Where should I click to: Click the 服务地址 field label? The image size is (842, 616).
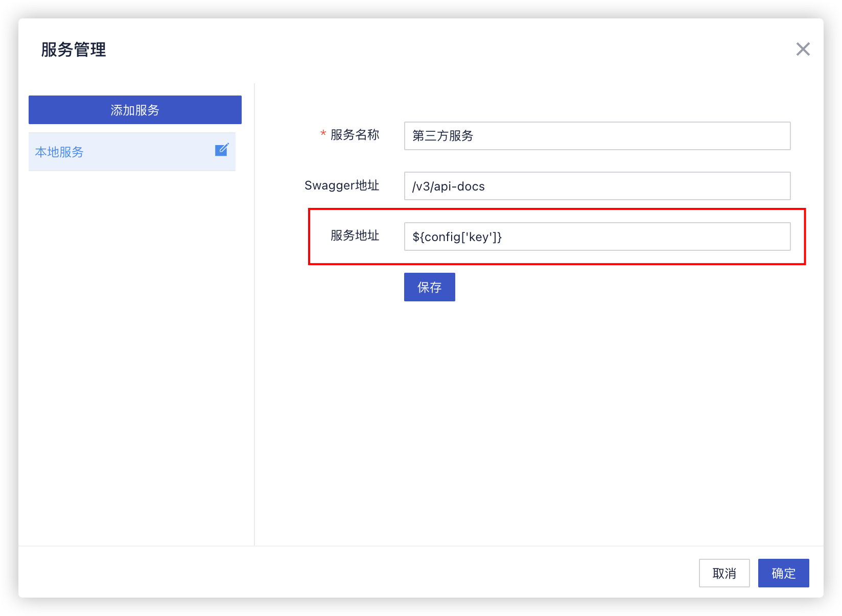click(x=355, y=235)
